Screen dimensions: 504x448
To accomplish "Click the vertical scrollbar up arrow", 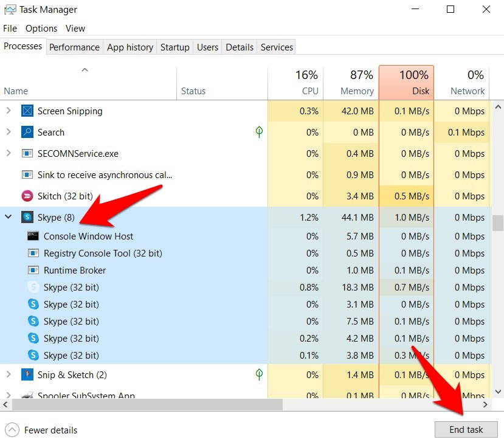I will (x=497, y=107).
